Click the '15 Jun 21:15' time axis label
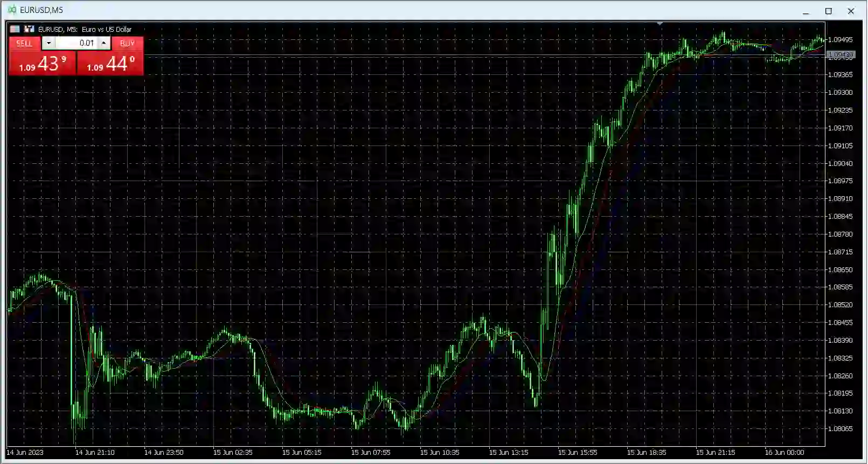Viewport: 868px width, 464px height. 716,452
